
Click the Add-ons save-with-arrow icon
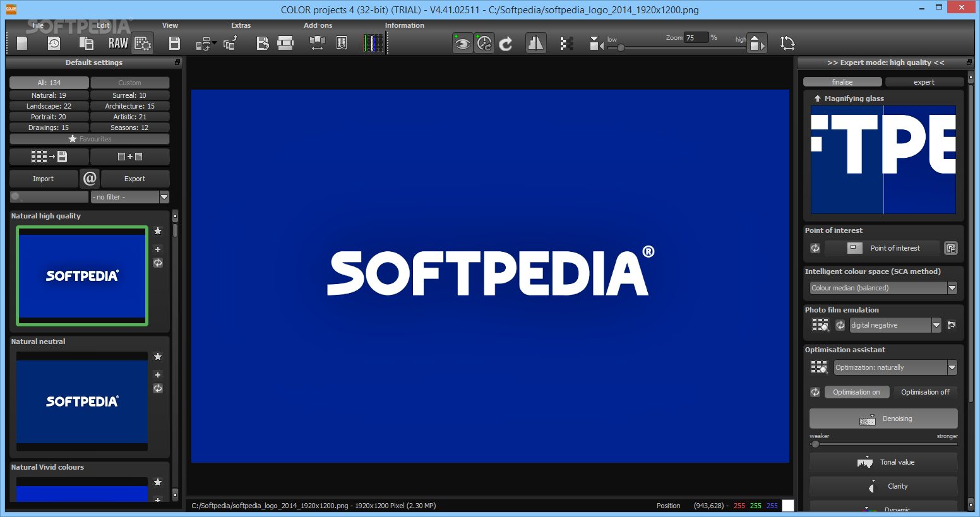(263, 43)
